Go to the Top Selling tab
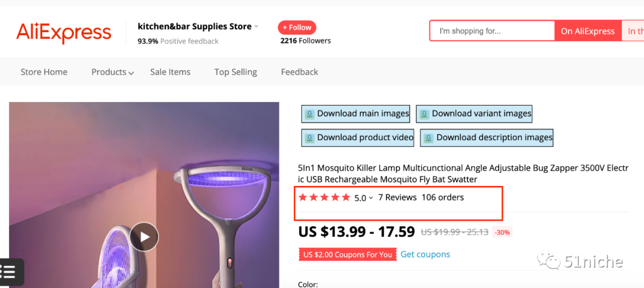This screenshot has height=288, width=644. 236,72
